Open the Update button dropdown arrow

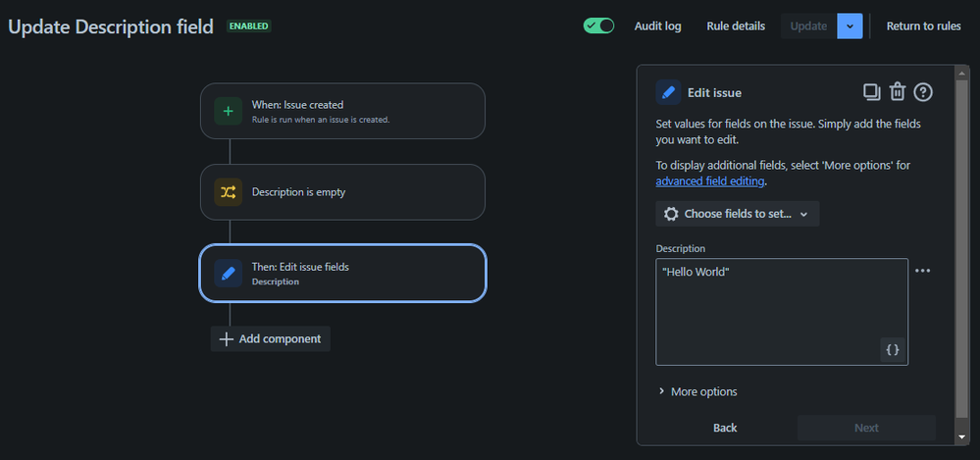tap(850, 26)
